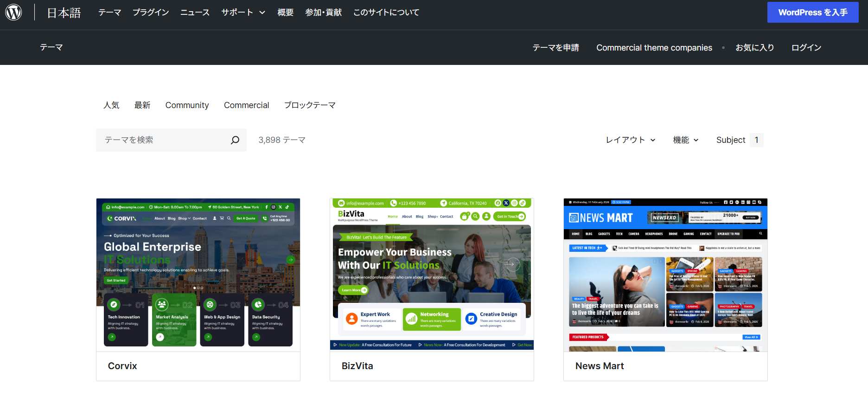Select the Commercial tab
Viewport: 868px width, 403px height.
(246, 105)
